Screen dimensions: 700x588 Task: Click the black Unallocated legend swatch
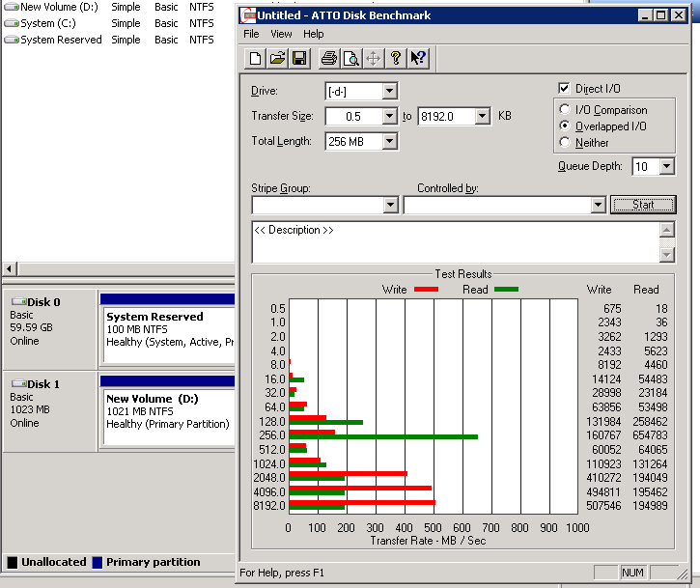[x=13, y=562]
